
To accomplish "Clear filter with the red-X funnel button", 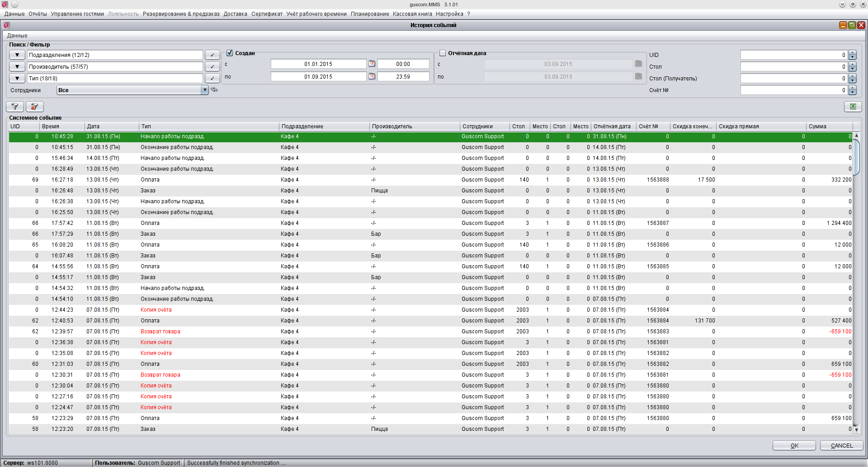I will click(34, 107).
